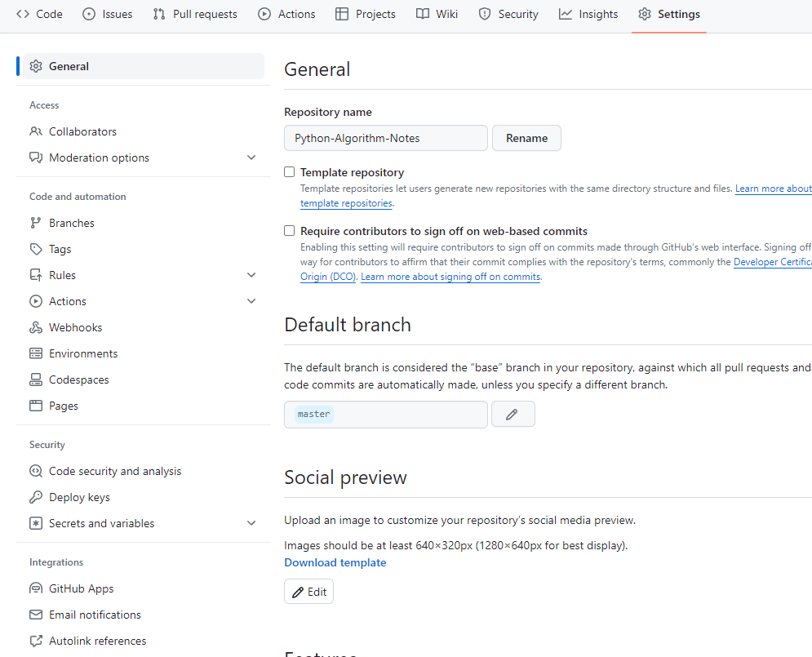Click the Pull requests icon
The image size is (812, 657).
159,14
